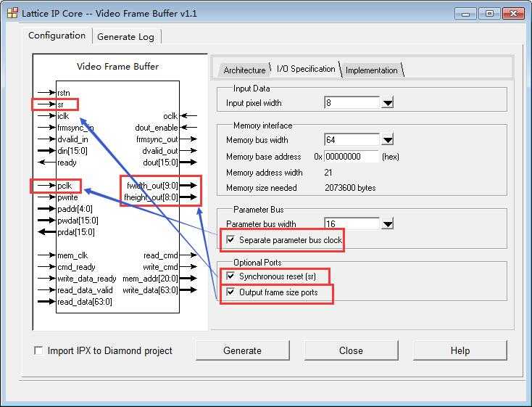Screen dimensions: 532x407
Task: Click the read_data[63:0] port label
Action: pos(85,302)
